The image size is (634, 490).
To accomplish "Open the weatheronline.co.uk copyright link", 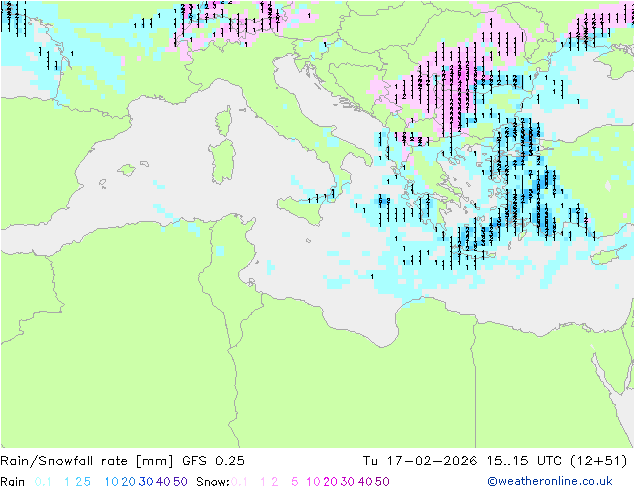I will click(550, 481).
